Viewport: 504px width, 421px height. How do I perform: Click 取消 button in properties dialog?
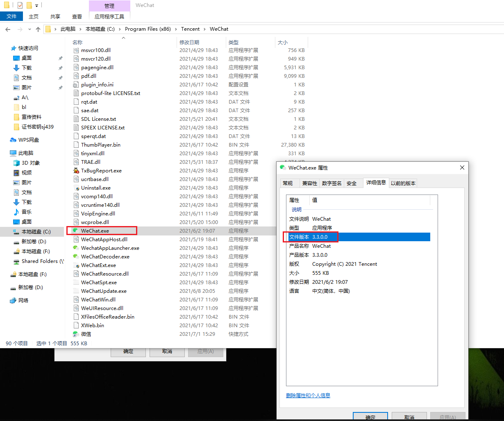pyautogui.click(x=409, y=416)
